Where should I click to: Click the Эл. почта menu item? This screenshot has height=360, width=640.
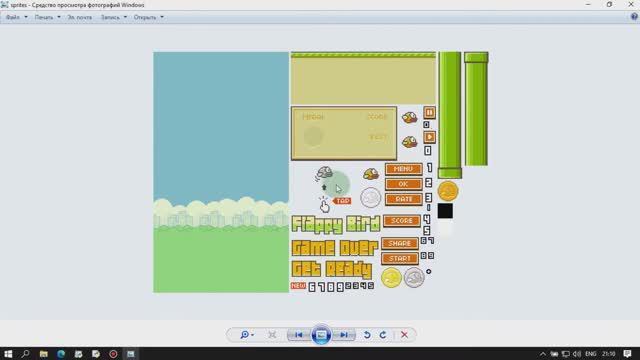(80, 17)
